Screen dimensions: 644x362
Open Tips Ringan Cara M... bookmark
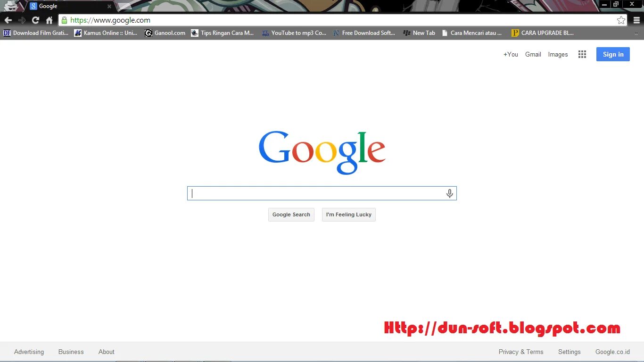coord(223,33)
